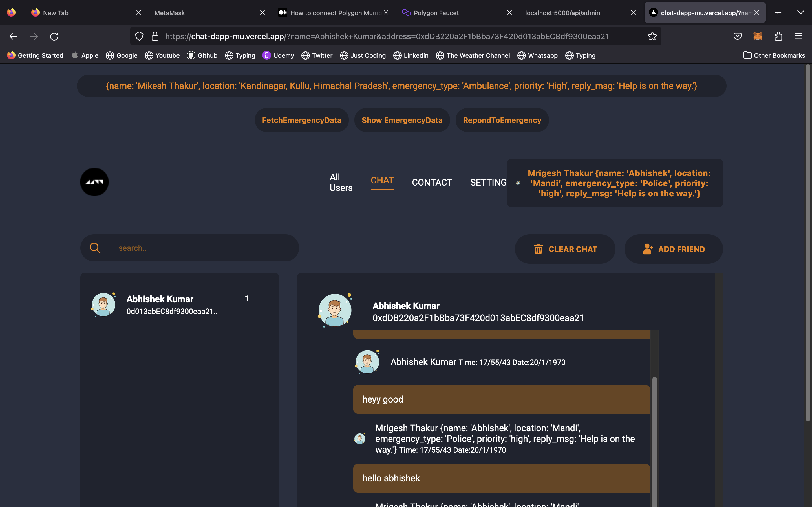Screen dimensions: 812x507
Task: Open the Firefox hamburger menu
Action: [x=798, y=36]
